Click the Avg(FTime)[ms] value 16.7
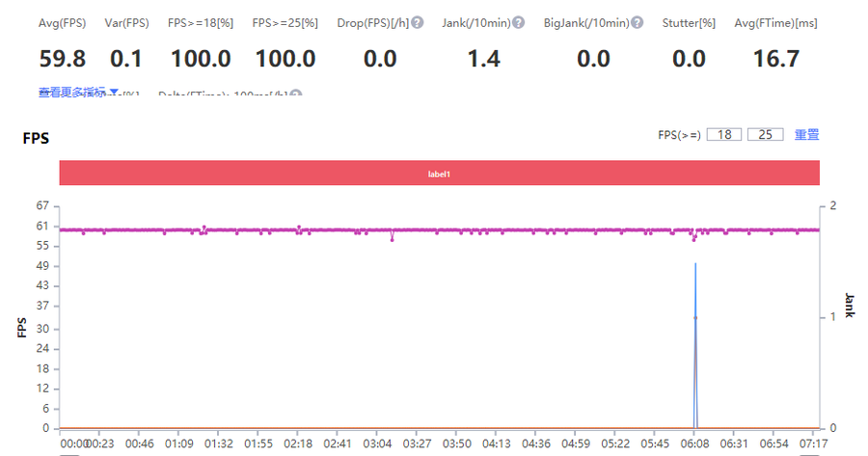Screen dimensions: 868x456 point(775,59)
